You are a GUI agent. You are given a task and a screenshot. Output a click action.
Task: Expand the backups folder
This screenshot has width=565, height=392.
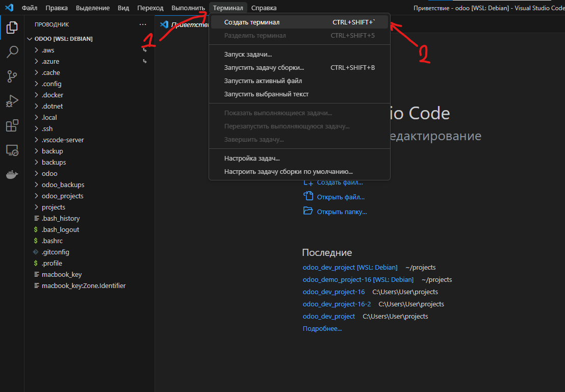tap(54, 162)
